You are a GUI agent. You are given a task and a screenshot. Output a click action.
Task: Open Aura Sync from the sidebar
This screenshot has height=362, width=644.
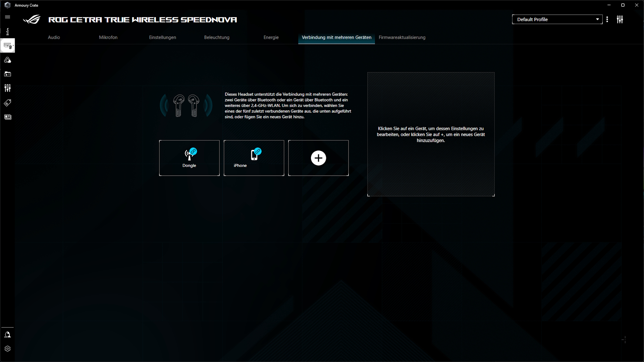pyautogui.click(x=7, y=60)
